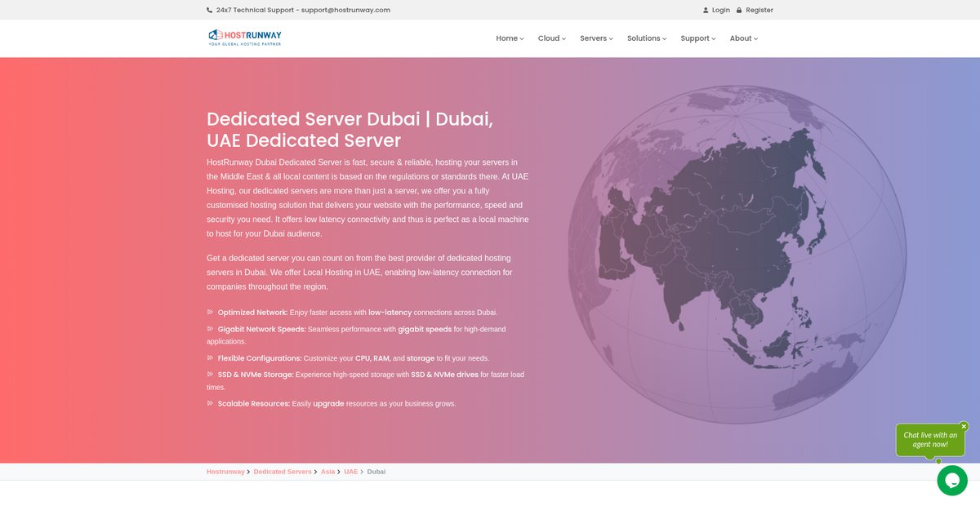
Task: Expand the Solutions menu
Action: 647,38
